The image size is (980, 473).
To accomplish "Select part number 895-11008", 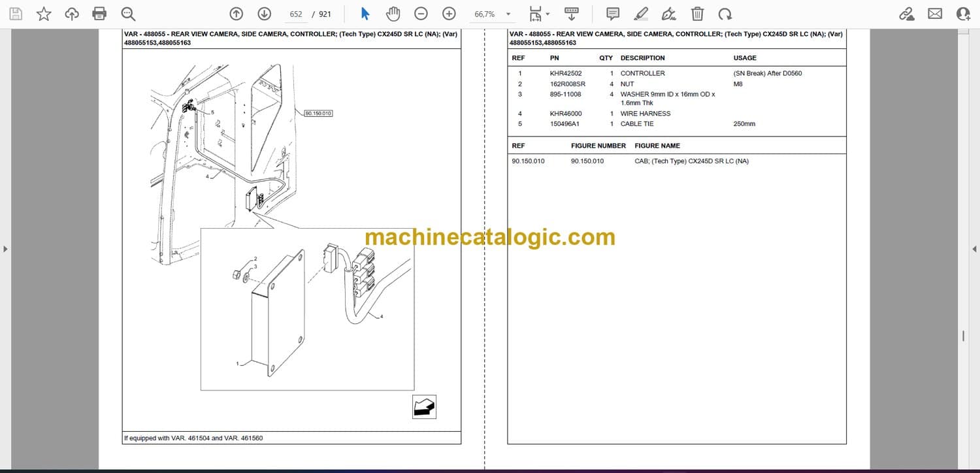I will coord(565,95).
